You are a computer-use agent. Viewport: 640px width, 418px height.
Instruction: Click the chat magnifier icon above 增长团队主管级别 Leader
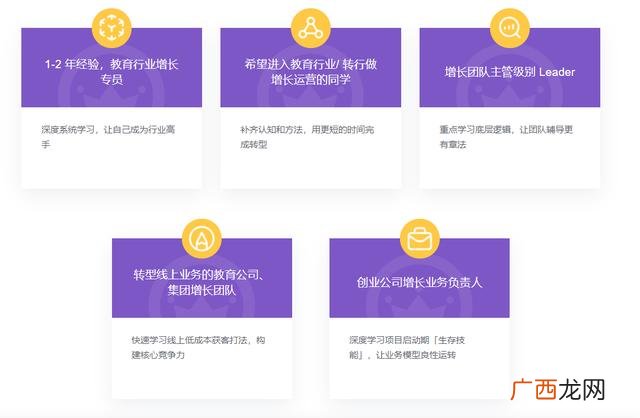coord(510,28)
